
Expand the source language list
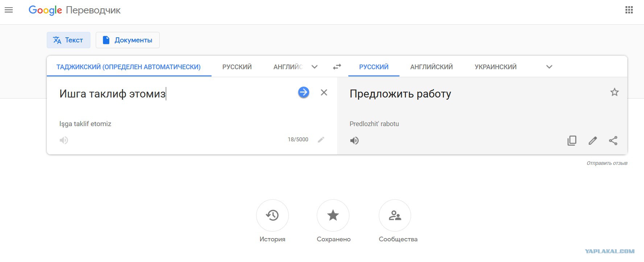[315, 67]
